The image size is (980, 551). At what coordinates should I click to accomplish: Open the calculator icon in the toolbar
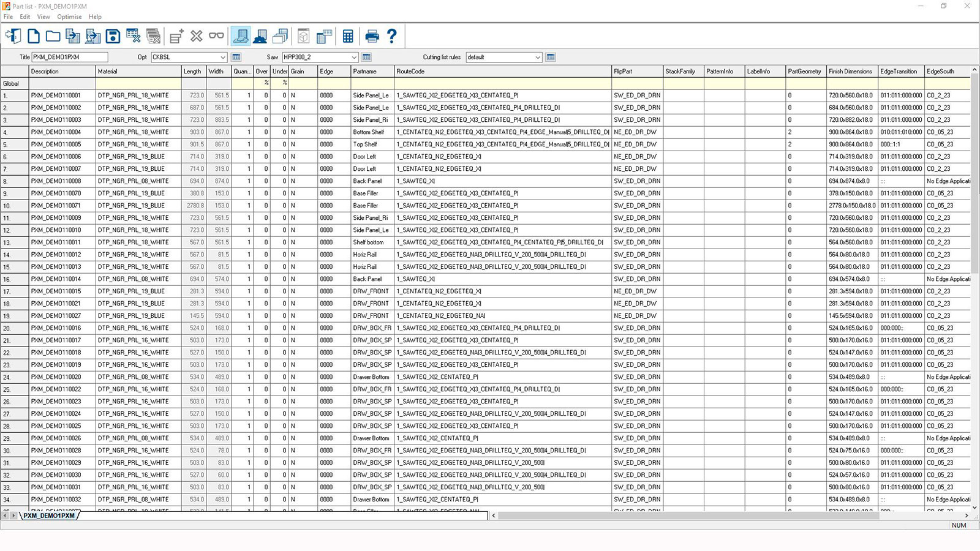point(348,36)
